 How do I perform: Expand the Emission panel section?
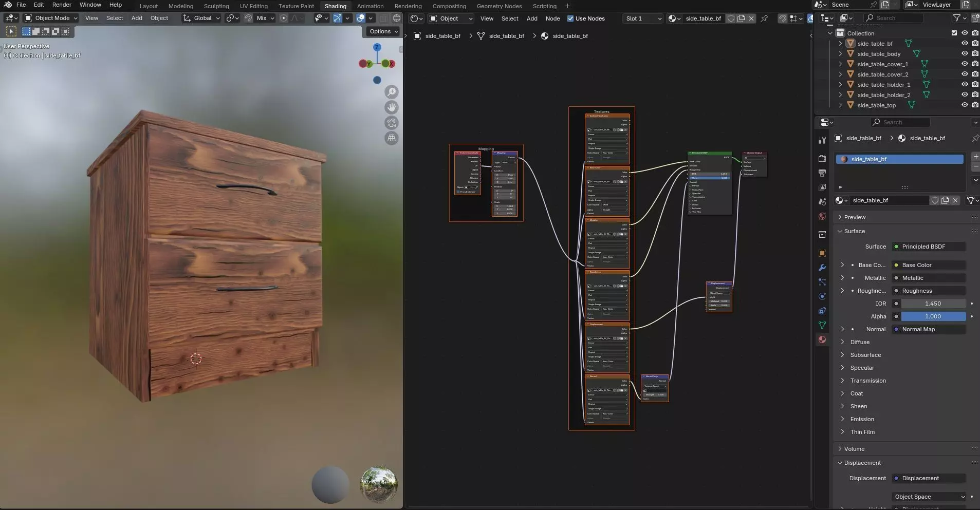862,419
